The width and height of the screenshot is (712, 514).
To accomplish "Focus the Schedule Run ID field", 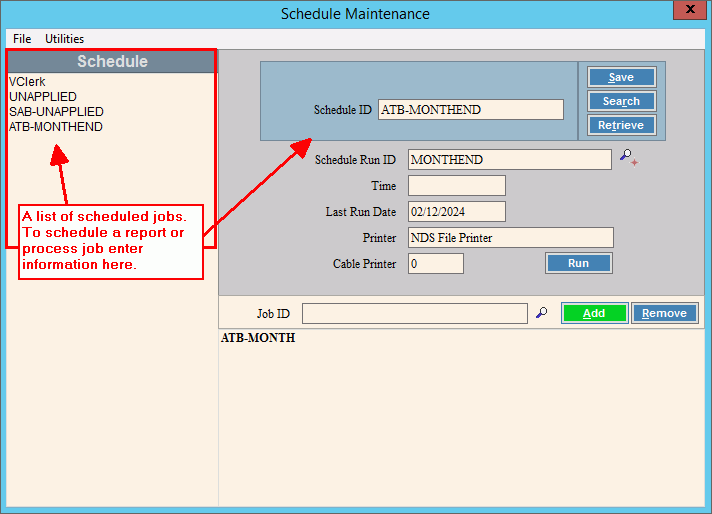I will tap(509, 160).
